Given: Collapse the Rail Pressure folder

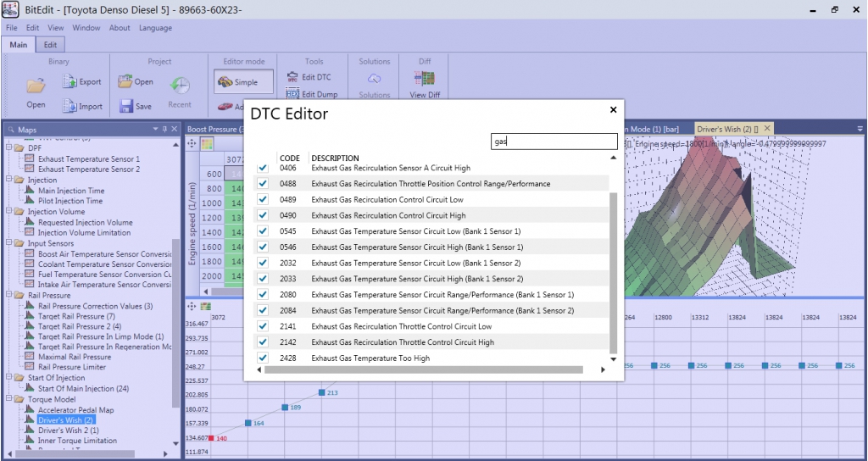Looking at the screenshot, I should 8,295.
